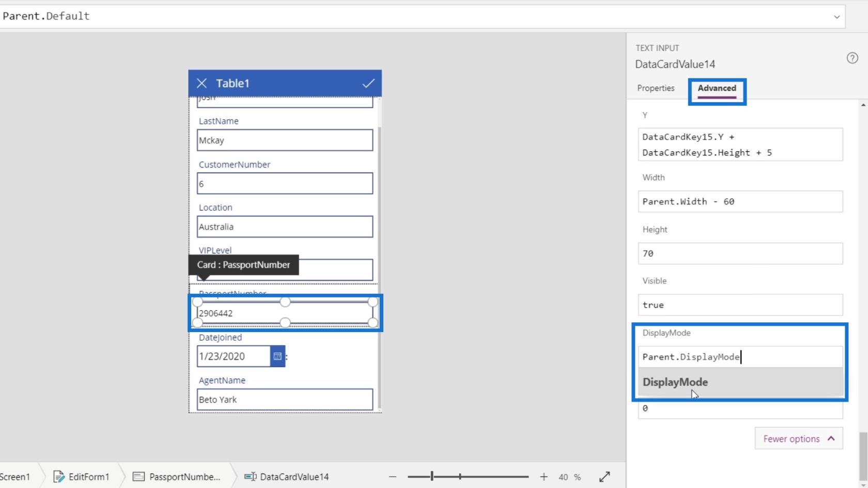Click the AgentName field label
The width and height of the screenshot is (868, 488).
(222, 380)
